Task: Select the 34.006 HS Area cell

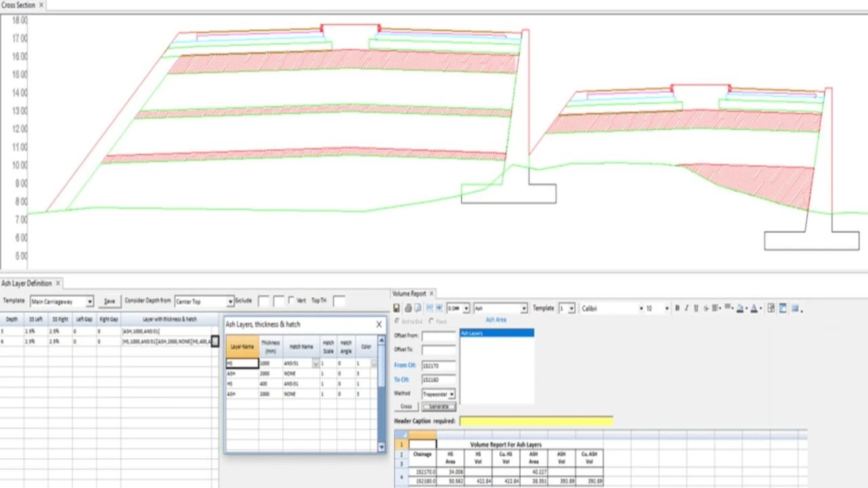Action: [x=451, y=471]
